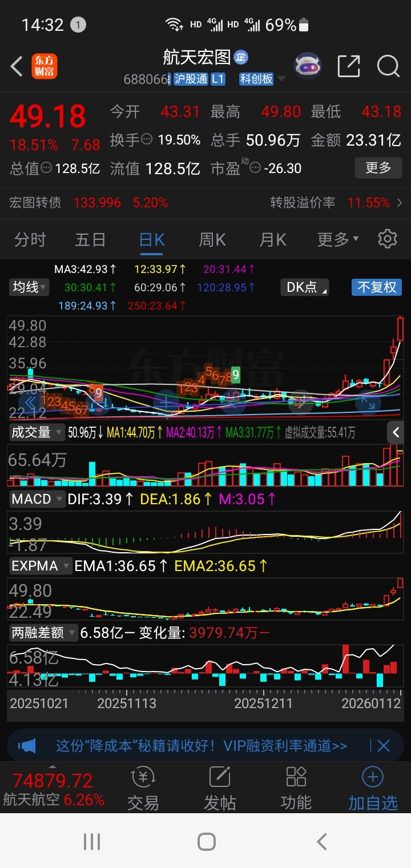411x868 pixels.
Task: Open the 功能 functions icon
Action: 296,789
